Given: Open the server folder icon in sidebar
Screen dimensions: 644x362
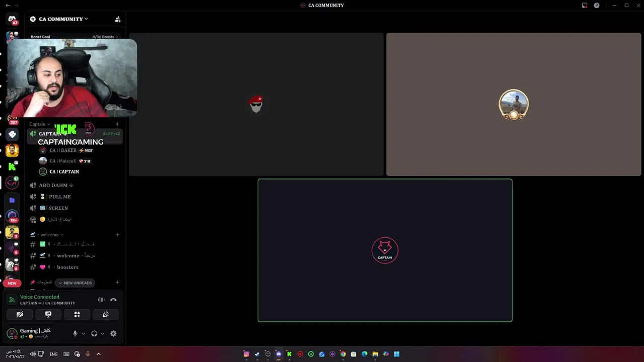Looking at the screenshot, I should [12, 200].
